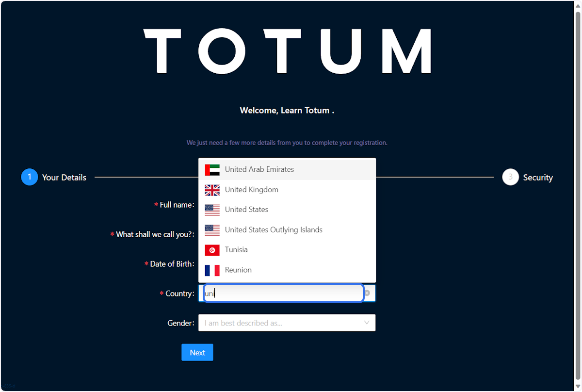
Task: Click the Next button
Action: pyautogui.click(x=197, y=353)
